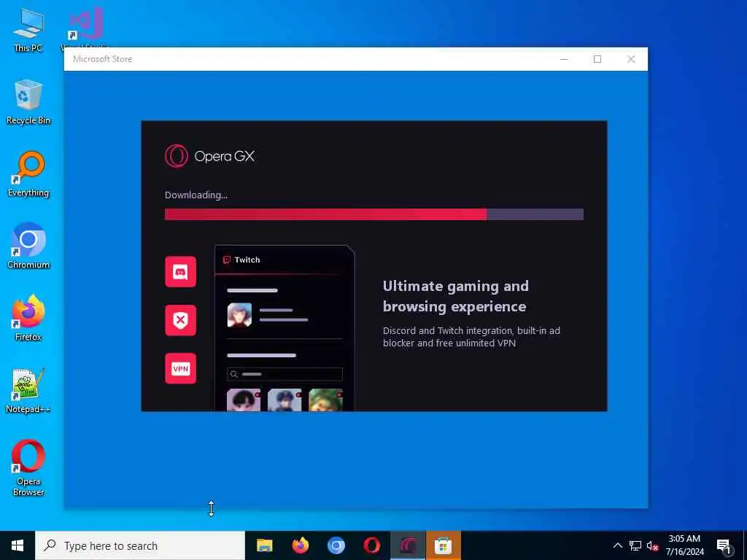Click the avatar thumbnail in the Twitch preview
This screenshot has width=747, height=560.
coord(239,315)
